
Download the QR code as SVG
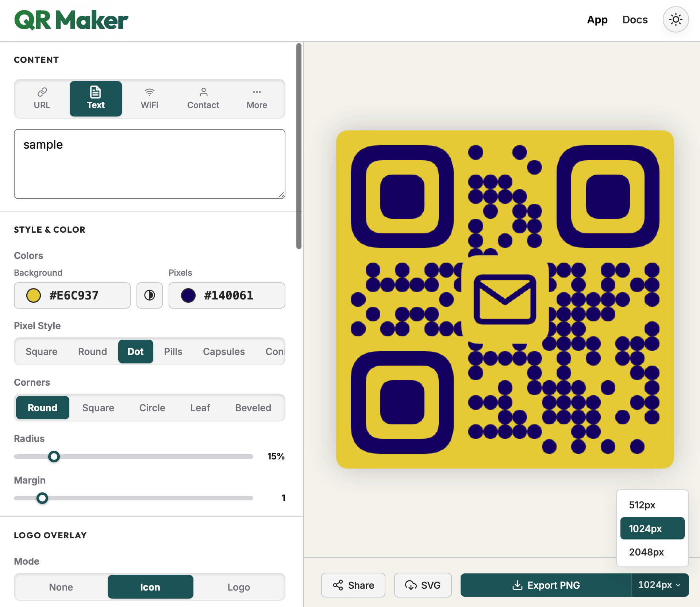click(423, 585)
